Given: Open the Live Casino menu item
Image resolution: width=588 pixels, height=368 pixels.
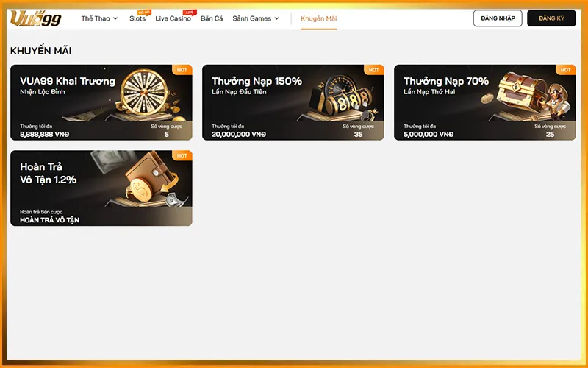Looking at the screenshot, I should pyautogui.click(x=173, y=18).
